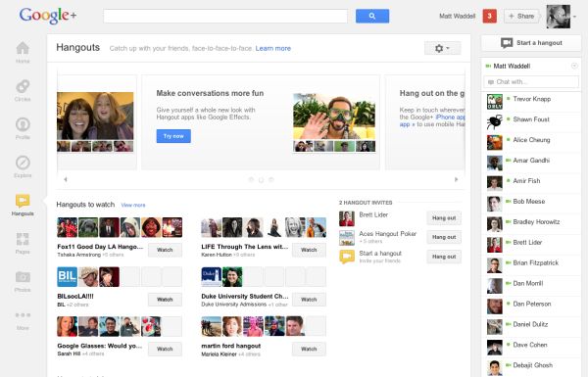The height and width of the screenshot is (377, 588).
Task: Open Photos camera icon in sidebar
Action: pos(23,277)
